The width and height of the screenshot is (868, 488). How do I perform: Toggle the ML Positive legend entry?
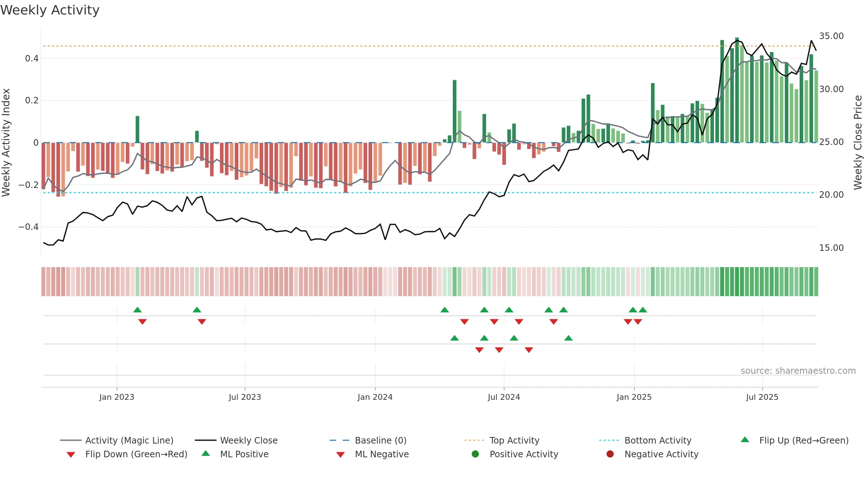pyautogui.click(x=235, y=454)
